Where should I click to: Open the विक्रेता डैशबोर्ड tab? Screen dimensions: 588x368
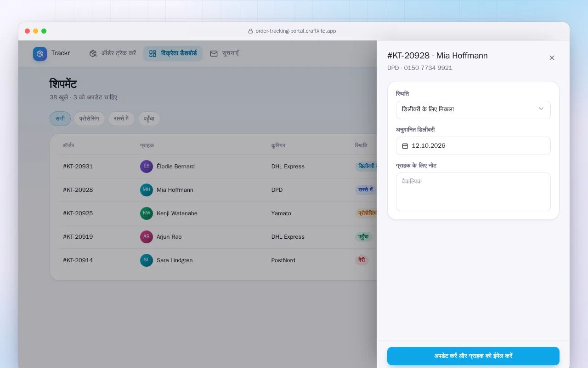coord(173,53)
